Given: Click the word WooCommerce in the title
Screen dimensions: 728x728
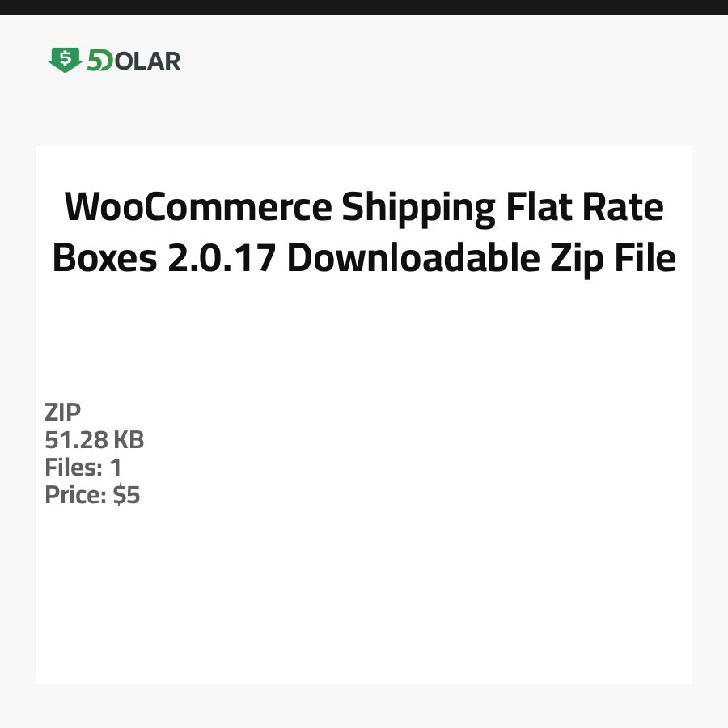Looking at the screenshot, I should [197, 208].
